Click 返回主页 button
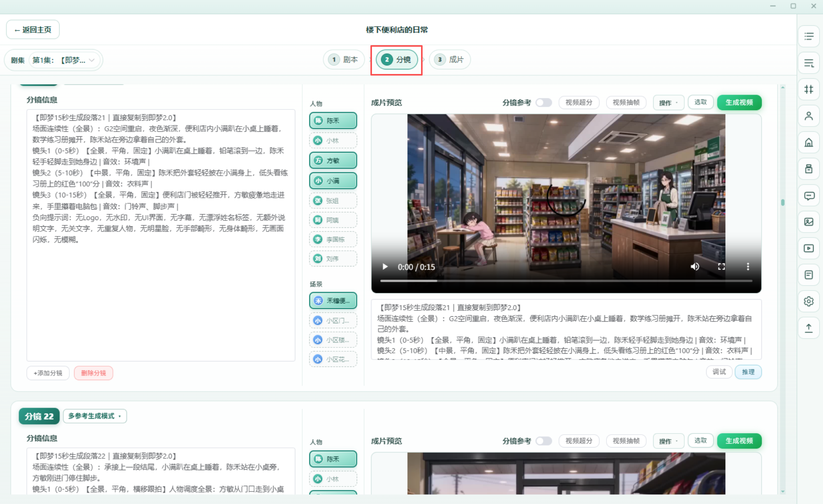 [33, 30]
